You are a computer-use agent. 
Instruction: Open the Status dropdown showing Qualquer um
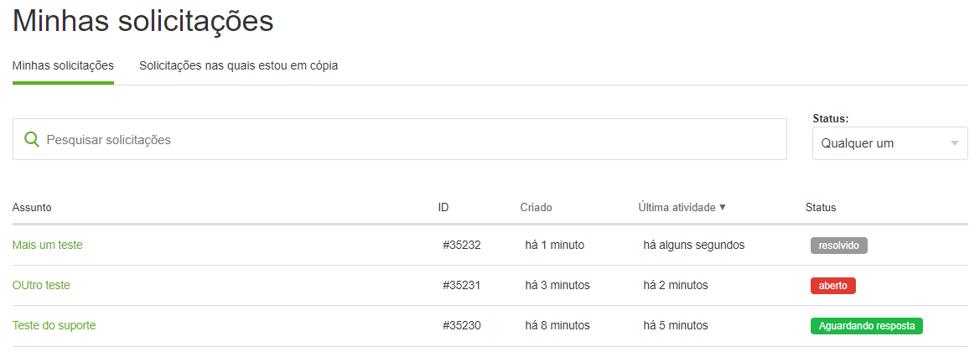pos(890,143)
